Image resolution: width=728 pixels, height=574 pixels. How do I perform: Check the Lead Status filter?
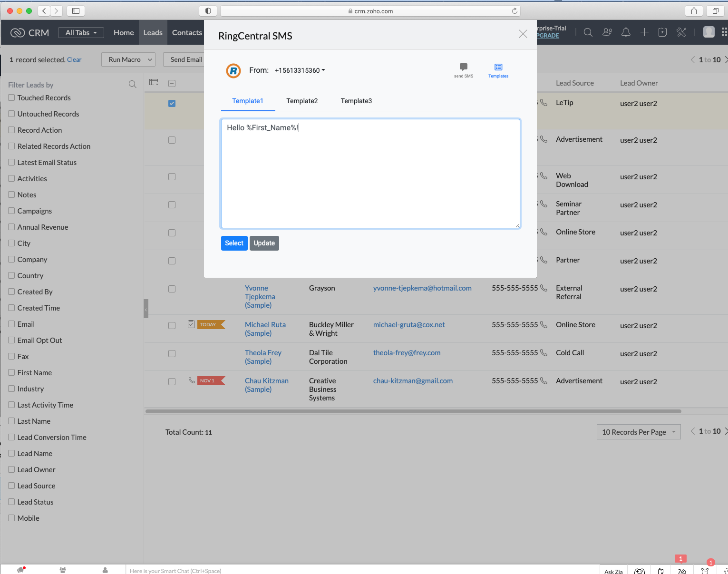11,502
